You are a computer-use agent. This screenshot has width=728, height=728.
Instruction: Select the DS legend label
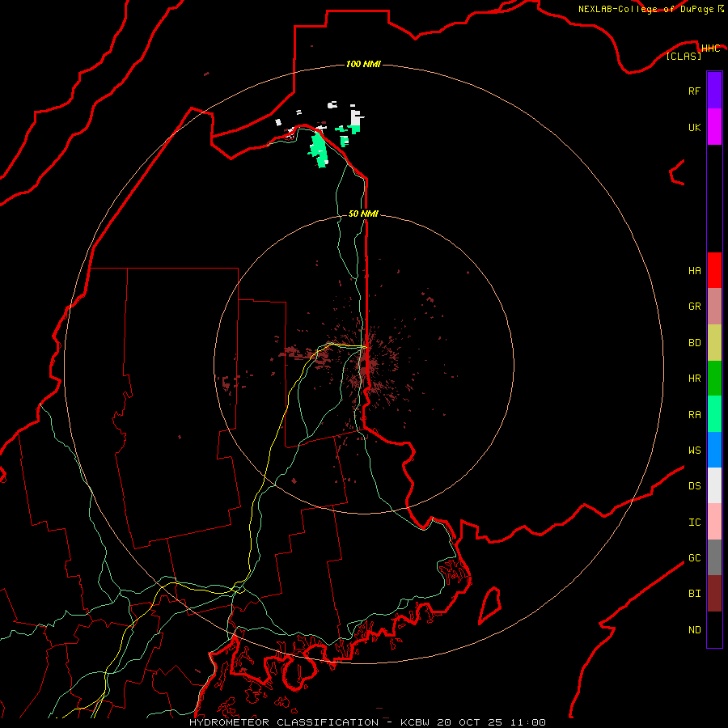pos(694,485)
